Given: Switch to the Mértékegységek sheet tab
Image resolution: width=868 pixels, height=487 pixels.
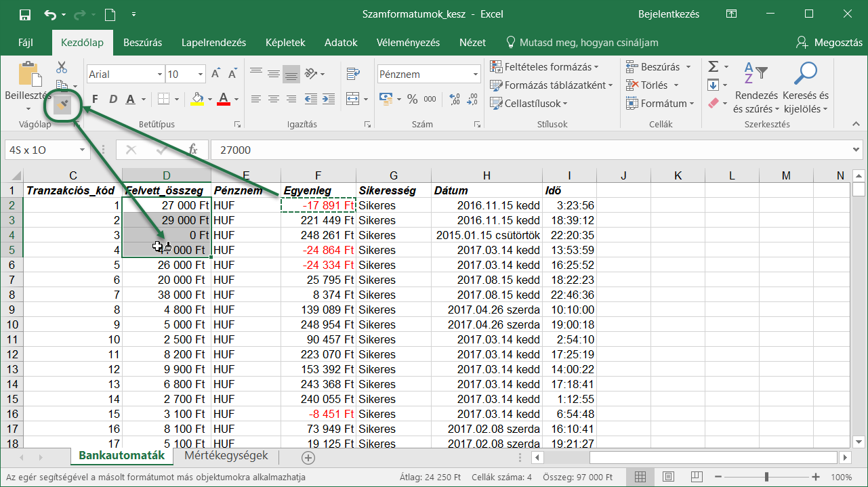Looking at the screenshot, I should 226,456.
